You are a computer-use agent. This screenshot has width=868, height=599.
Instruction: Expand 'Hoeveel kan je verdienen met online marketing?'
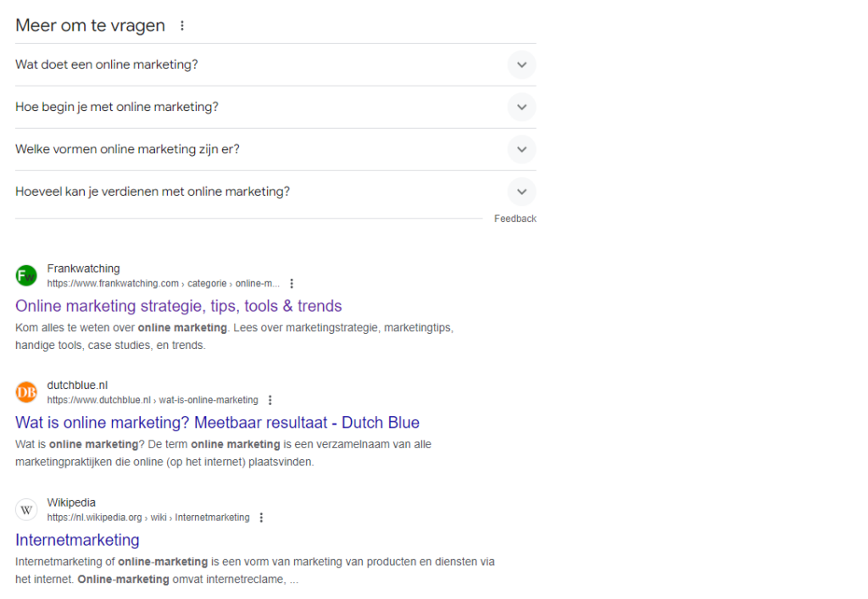pos(521,191)
